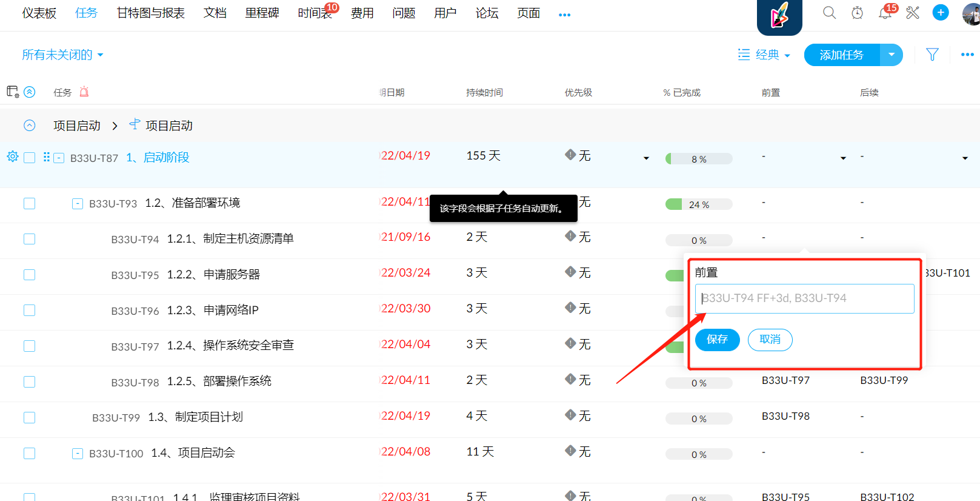Open the notifications bell icon

[x=885, y=13]
